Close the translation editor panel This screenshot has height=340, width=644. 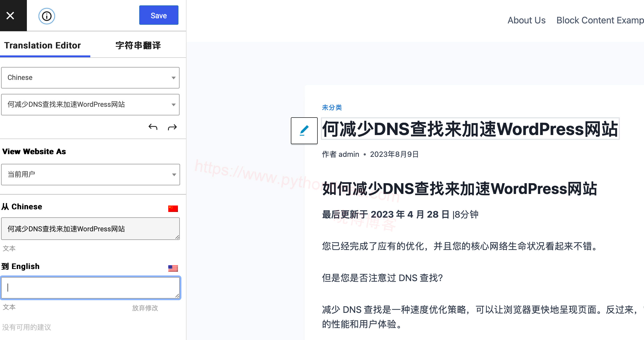(x=10, y=15)
